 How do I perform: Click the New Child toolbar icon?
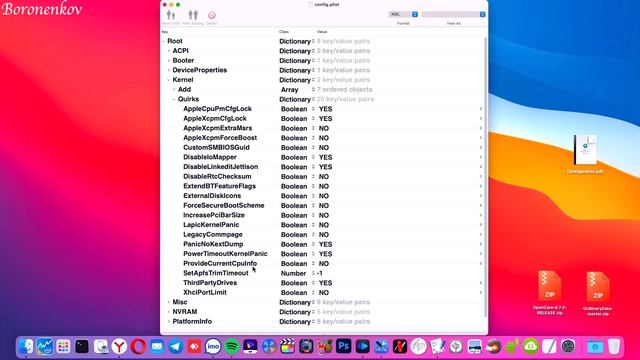171,16
